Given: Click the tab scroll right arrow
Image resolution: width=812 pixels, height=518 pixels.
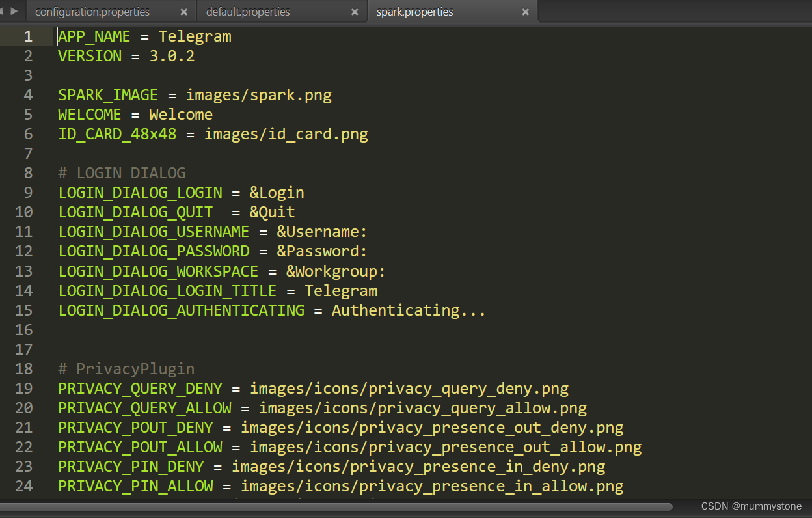Looking at the screenshot, I should pyautogui.click(x=14, y=10).
